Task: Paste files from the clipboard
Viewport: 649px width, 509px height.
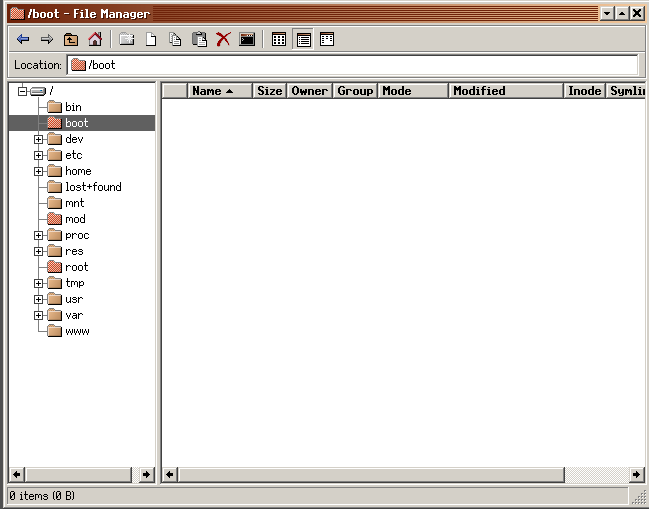Action: (x=199, y=40)
